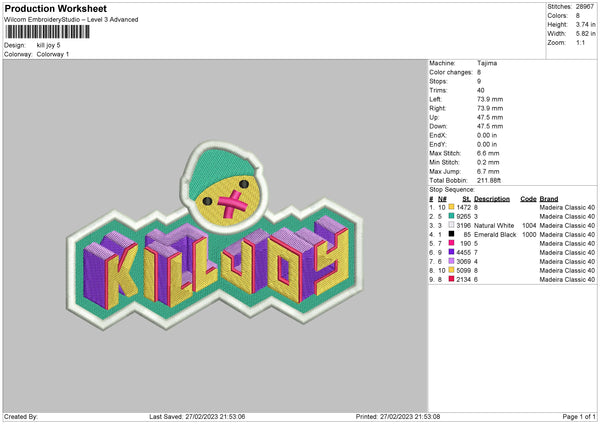This screenshot has height=424, width=600.
Task: Click 'Wilcom EmbroideryStudio – Level 3 Advanced' text
Action: (x=71, y=20)
